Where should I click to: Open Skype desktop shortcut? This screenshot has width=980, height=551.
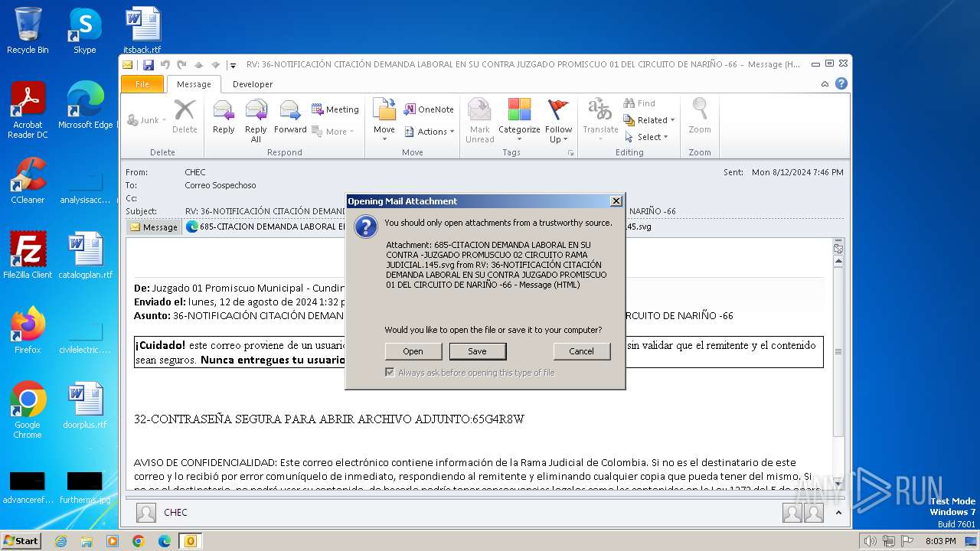[x=85, y=31]
